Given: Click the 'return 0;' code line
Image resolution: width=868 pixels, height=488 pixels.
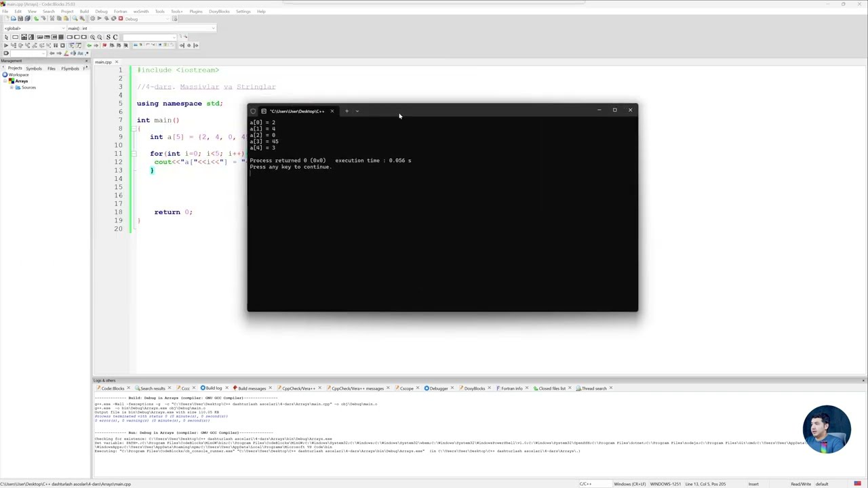Looking at the screenshot, I should 174,212.
